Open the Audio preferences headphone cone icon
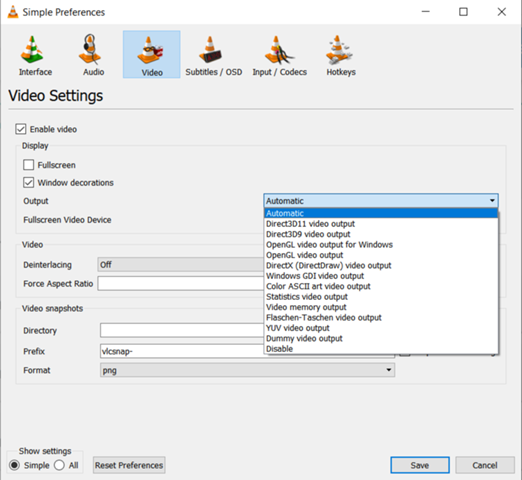Screen dimensions: 522x480 pos(91,49)
